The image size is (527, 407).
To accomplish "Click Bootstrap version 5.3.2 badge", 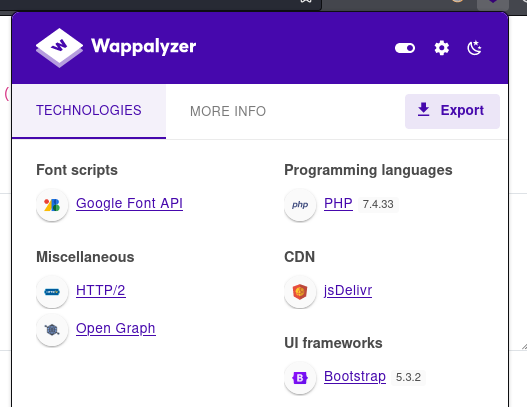I will pyautogui.click(x=408, y=377).
